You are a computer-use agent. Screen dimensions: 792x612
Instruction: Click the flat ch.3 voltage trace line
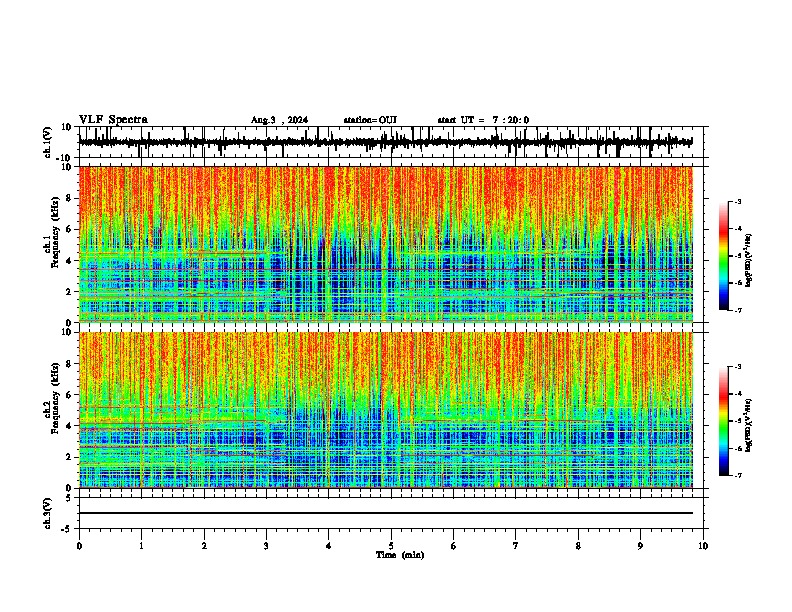click(x=386, y=513)
